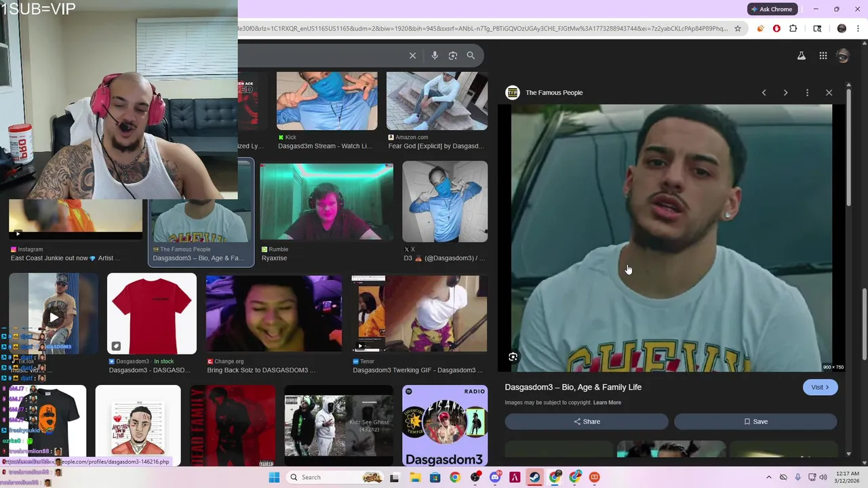868x488 pixels.
Task: Open the Kick Dasgasd3m Stream thumbnail
Action: (327, 101)
